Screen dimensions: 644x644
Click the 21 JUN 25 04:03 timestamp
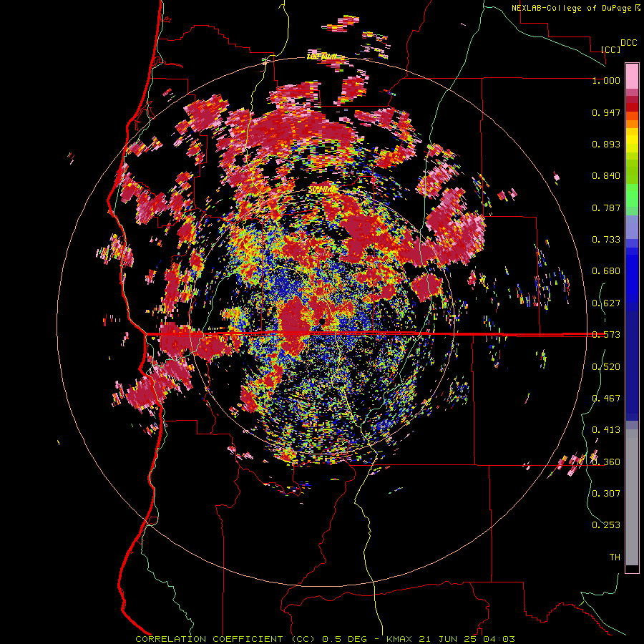click(x=467, y=639)
